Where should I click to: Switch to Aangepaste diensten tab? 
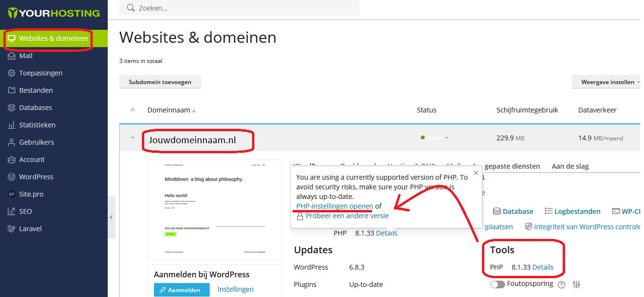point(506,166)
